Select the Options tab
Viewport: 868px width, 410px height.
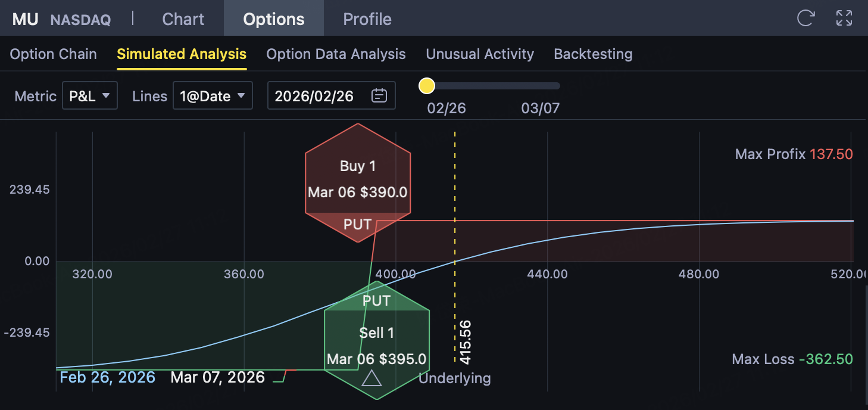pos(274,19)
